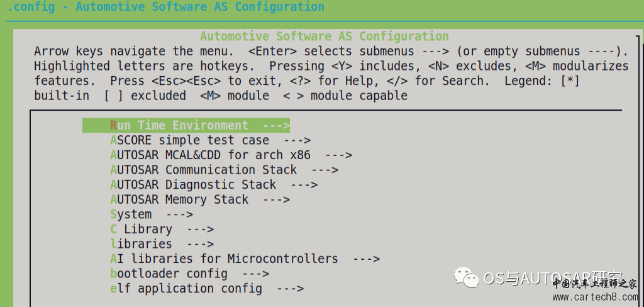Image resolution: width=644 pixels, height=307 pixels.
Task: Click the arrow after AUTOSAR Memory Stack
Action: (x=276, y=199)
